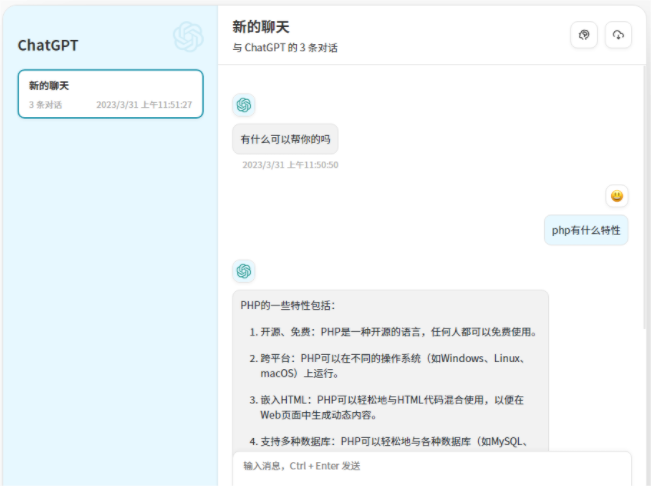The image size is (651, 486).
Task: Click bot avatar above the greeting message
Action: pos(243,105)
